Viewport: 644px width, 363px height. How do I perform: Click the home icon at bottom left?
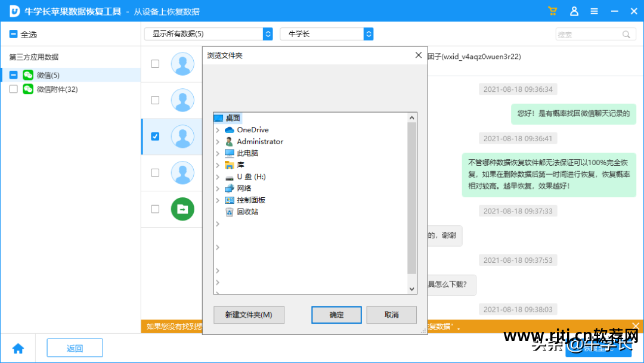click(x=18, y=348)
